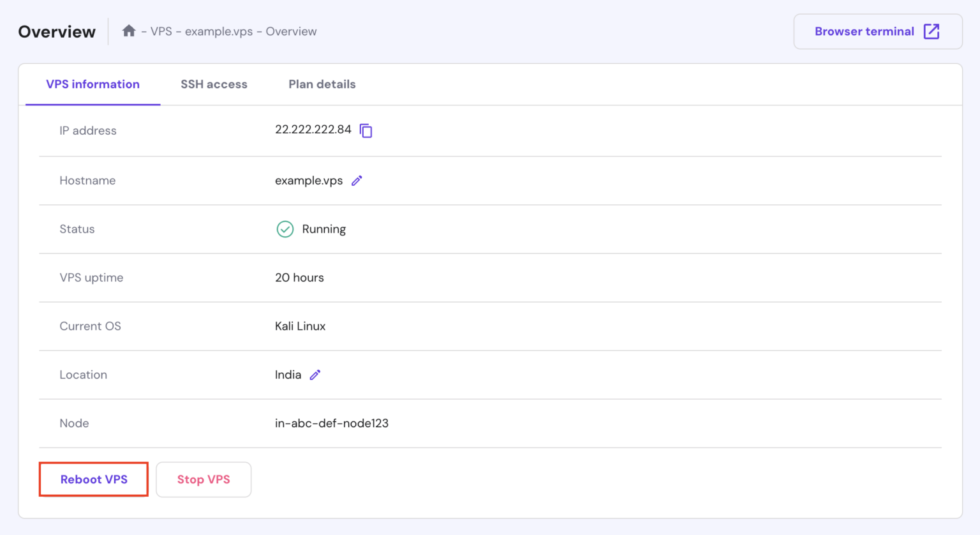The width and height of the screenshot is (980, 535).
Task: Click the Stop VPS button
Action: point(204,479)
